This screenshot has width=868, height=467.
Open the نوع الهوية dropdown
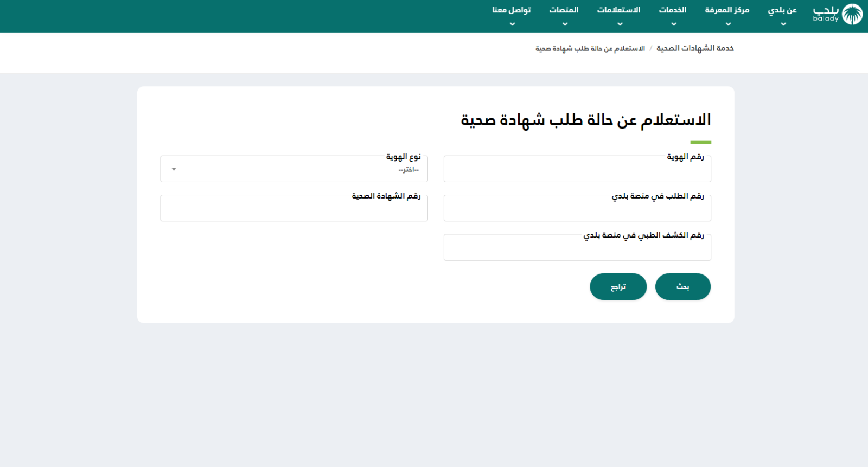tap(294, 169)
